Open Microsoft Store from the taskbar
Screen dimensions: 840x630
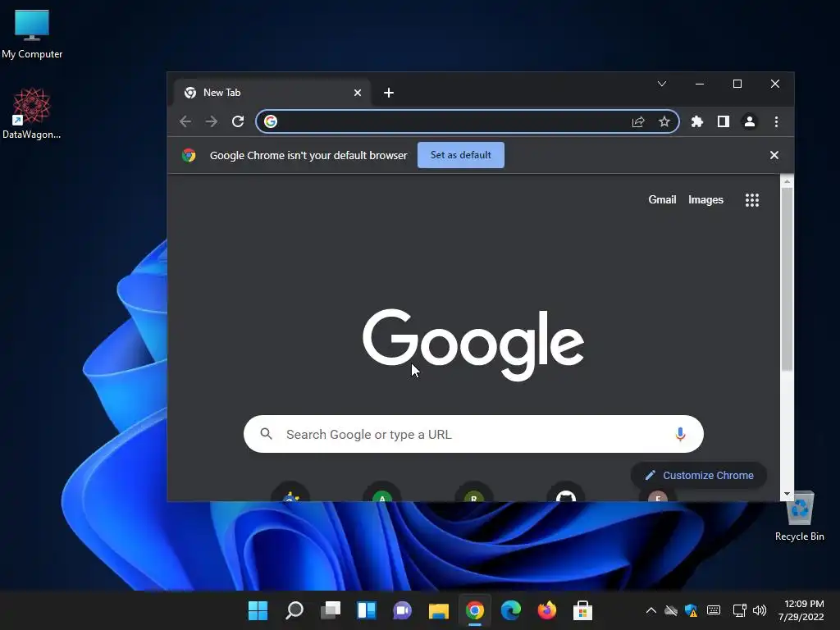click(x=582, y=610)
